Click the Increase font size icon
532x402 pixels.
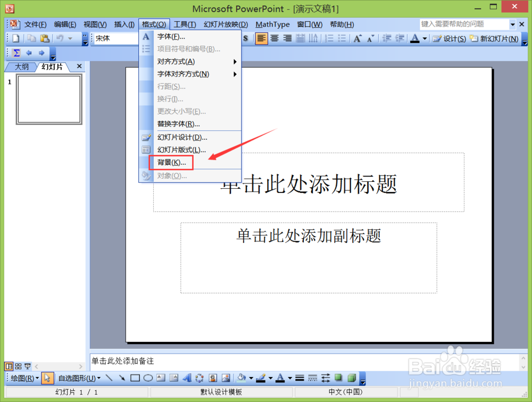[358, 38]
